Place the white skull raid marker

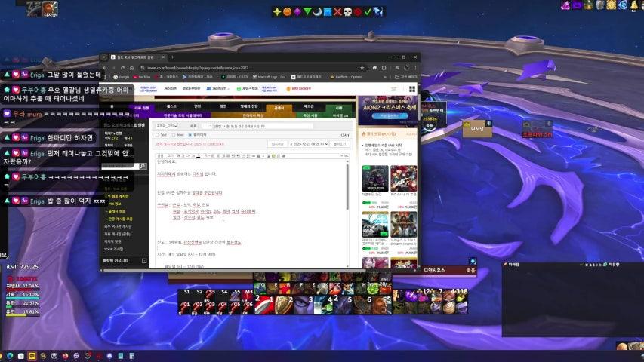347,12
